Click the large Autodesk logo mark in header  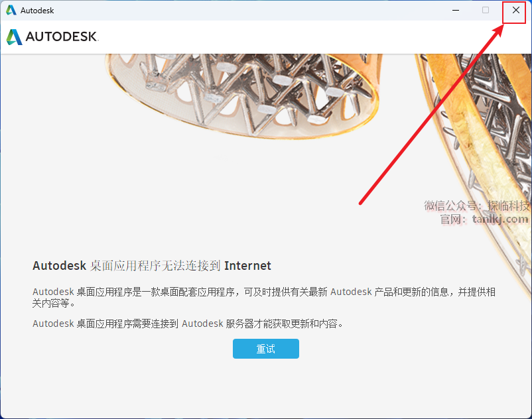click(14, 37)
